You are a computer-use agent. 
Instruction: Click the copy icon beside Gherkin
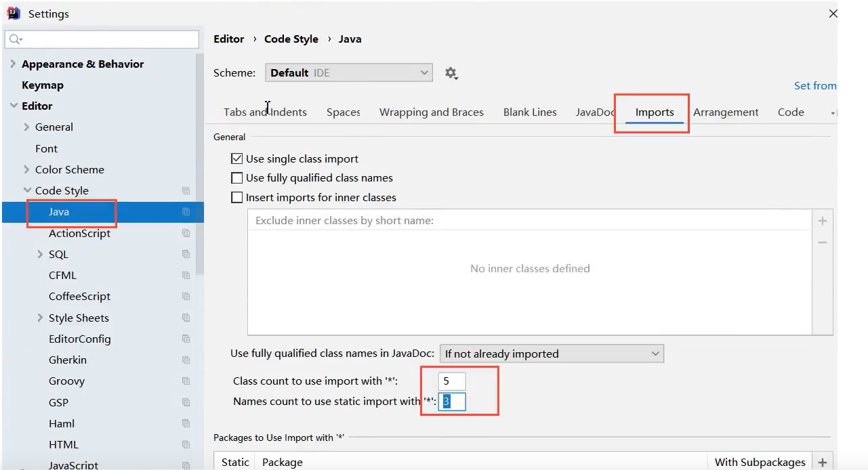(x=186, y=360)
